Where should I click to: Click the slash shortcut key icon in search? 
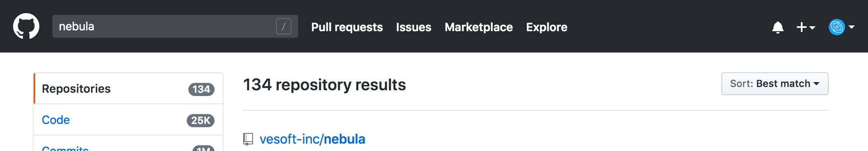point(284,26)
